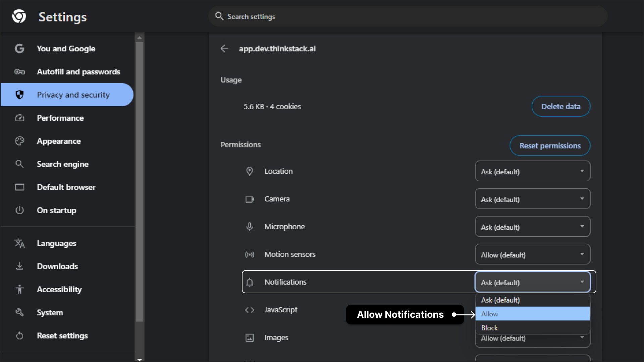
Task: Open the Location permission dropdown
Action: coord(533,171)
